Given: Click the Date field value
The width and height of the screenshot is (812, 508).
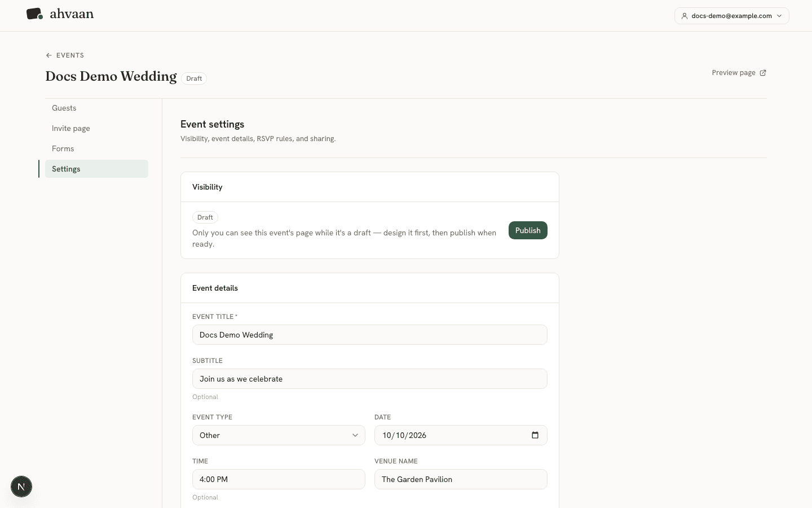Looking at the screenshot, I should [404, 435].
